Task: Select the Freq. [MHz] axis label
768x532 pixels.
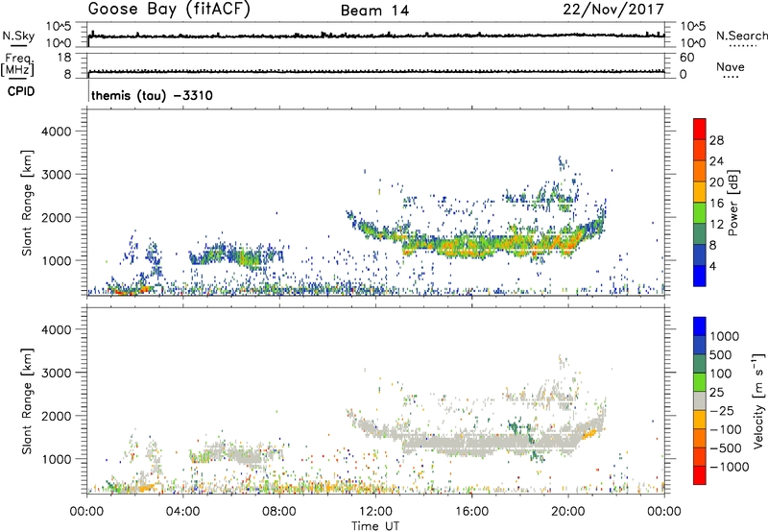Action: pos(17,65)
